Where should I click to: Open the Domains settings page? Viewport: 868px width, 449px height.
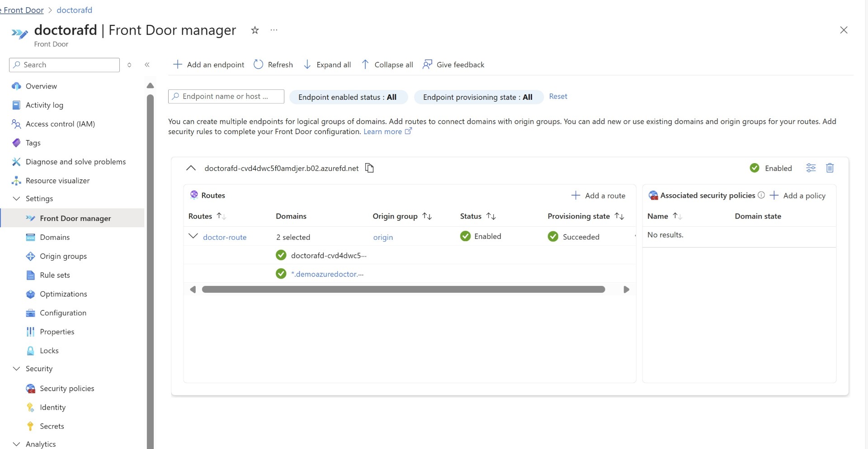coord(55,238)
